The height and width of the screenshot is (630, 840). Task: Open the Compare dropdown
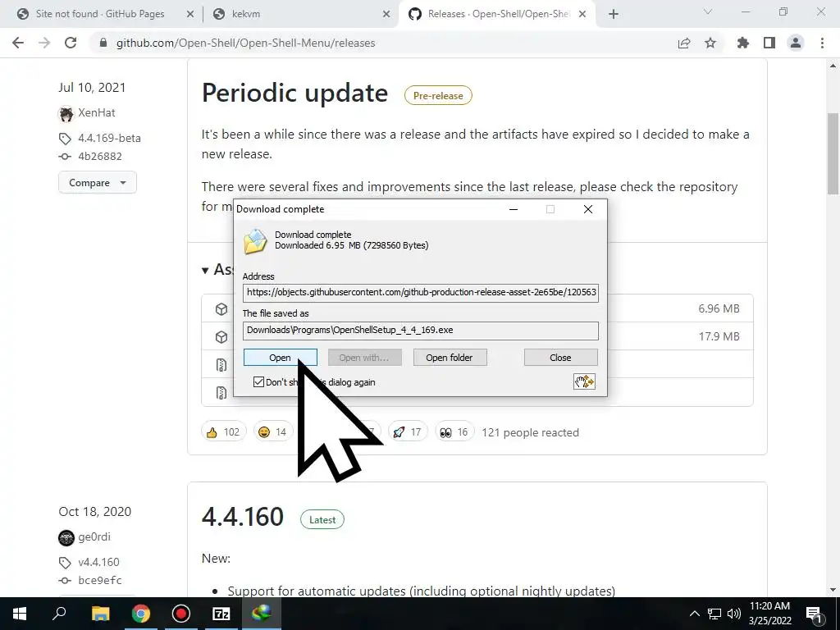pos(98,183)
